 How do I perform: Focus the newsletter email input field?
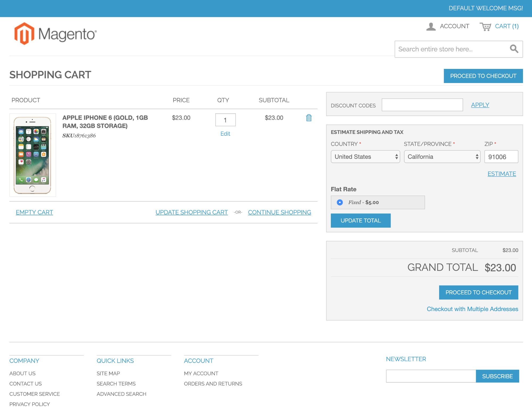pyautogui.click(x=431, y=376)
